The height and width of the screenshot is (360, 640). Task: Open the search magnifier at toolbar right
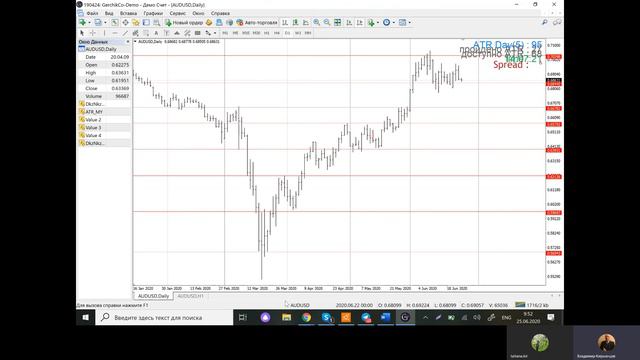click(x=544, y=22)
